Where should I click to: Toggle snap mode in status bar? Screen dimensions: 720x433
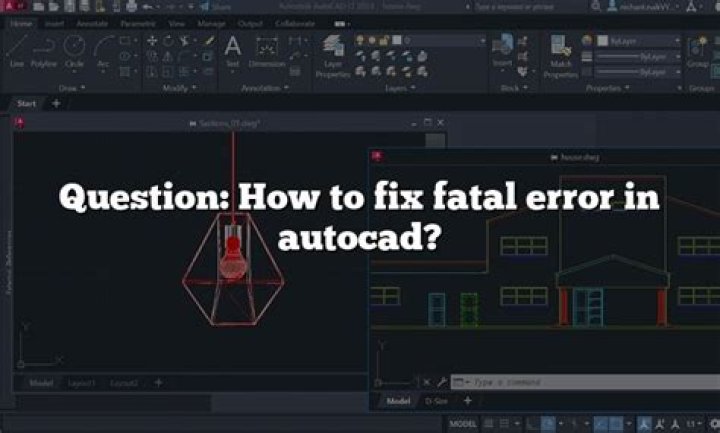click(505, 423)
